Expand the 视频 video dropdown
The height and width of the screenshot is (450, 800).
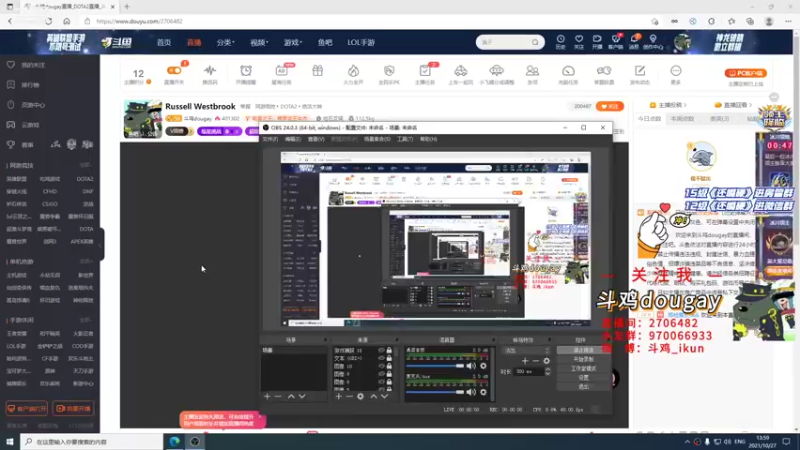[x=259, y=42]
